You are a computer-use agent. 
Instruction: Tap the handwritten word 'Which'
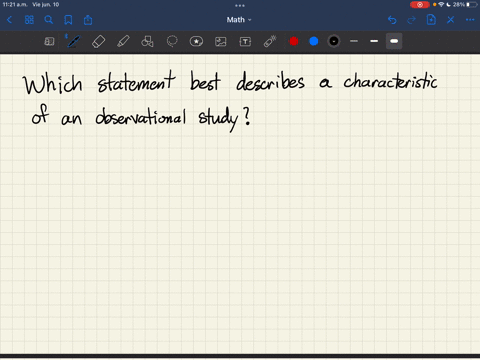[x=53, y=84]
